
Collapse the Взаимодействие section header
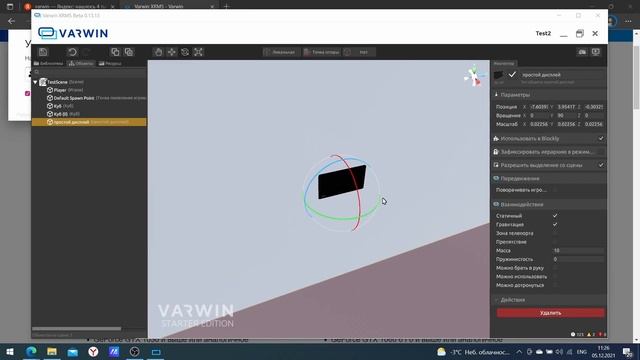click(x=549, y=204)
